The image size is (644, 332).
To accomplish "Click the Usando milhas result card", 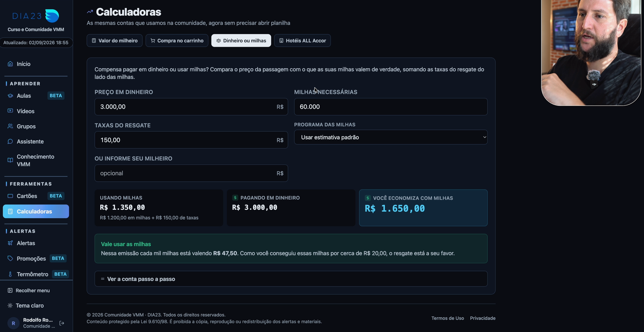I will point(159,208).
